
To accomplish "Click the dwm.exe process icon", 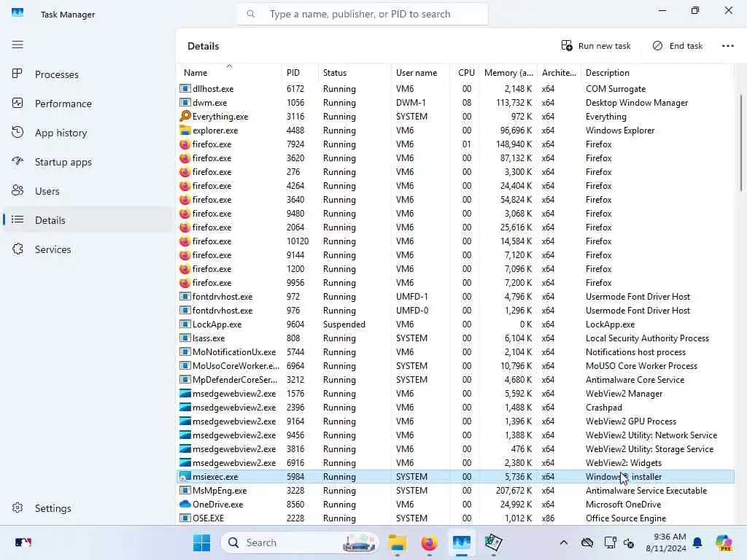I will 185,102.
